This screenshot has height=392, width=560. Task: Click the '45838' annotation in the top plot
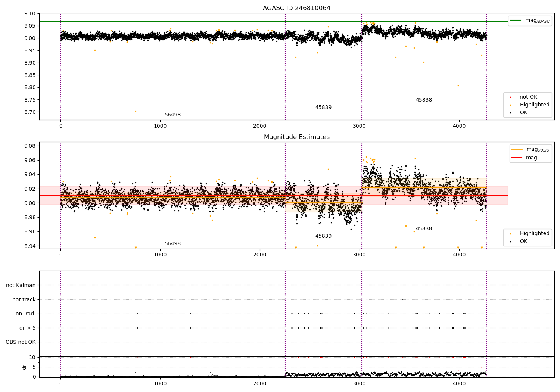424,100
